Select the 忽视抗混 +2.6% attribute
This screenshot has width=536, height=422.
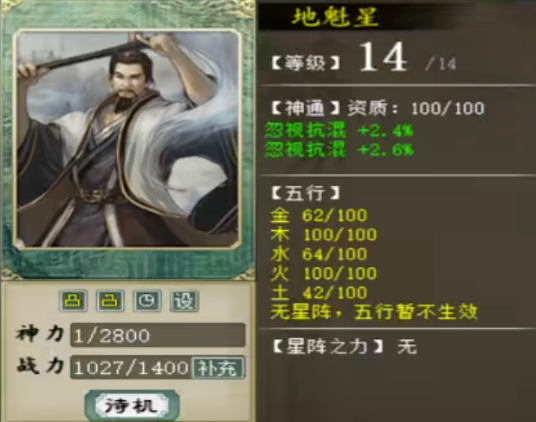tap(339, 150)
